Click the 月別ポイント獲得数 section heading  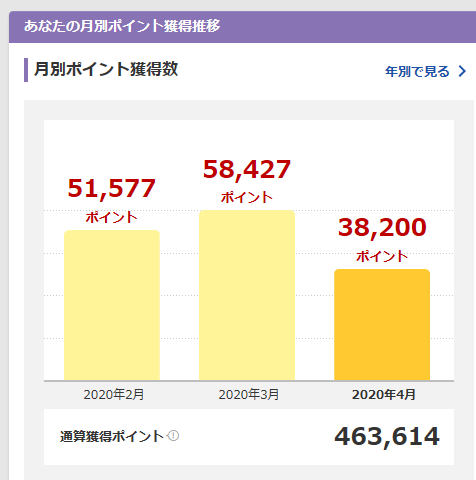[106, 69]
